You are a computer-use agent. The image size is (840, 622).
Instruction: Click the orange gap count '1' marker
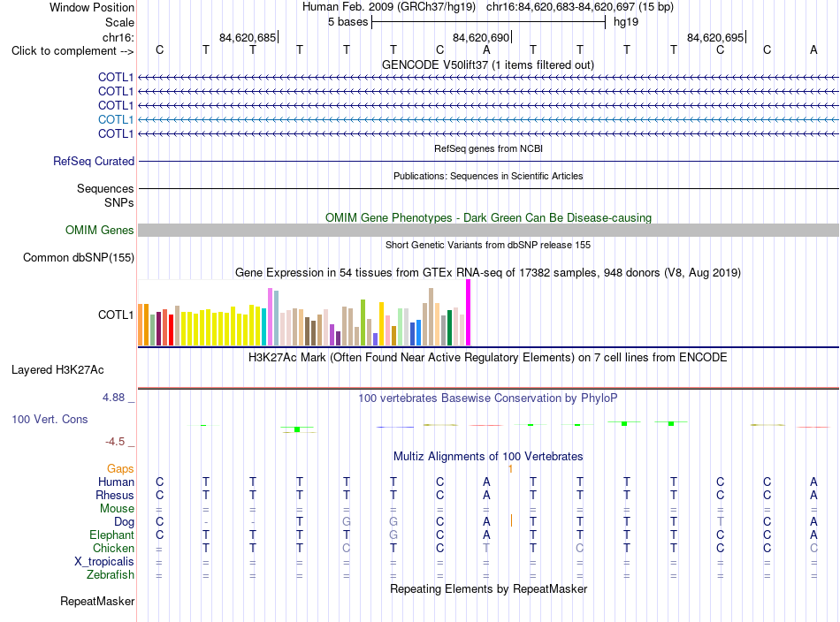[510, 469]
